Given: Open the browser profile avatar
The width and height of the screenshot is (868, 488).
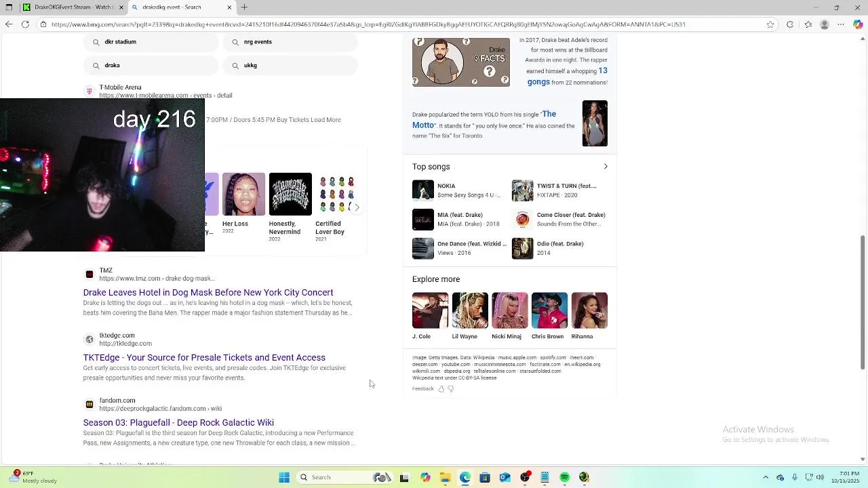Looking at the screenshot, I should [x=825, y=24].
